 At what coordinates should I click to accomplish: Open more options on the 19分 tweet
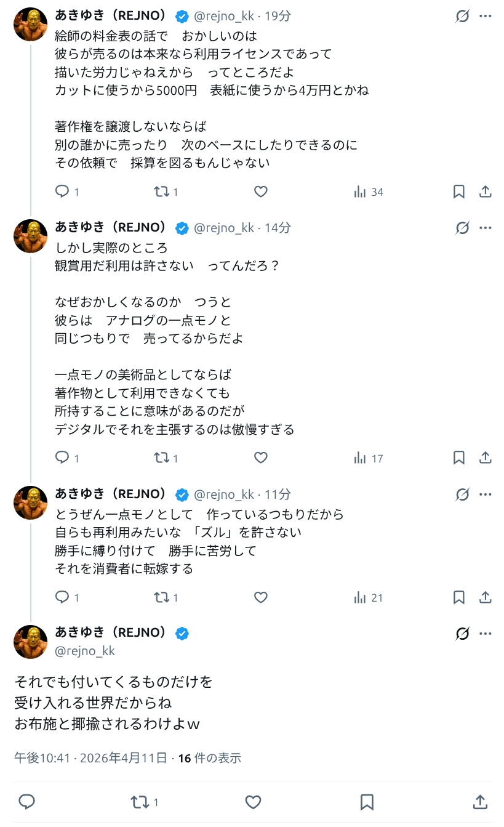pos(486,17)
